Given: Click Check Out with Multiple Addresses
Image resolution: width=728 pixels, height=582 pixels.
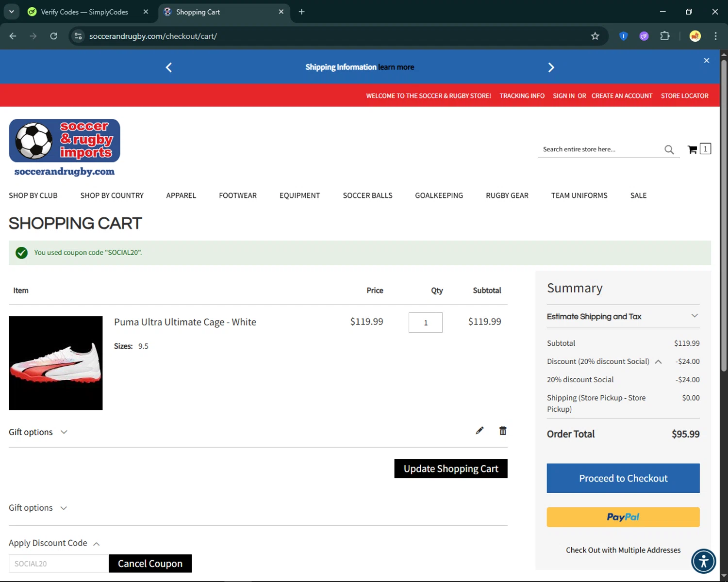Looking at the screenshot, I should (x=623, y=550).
